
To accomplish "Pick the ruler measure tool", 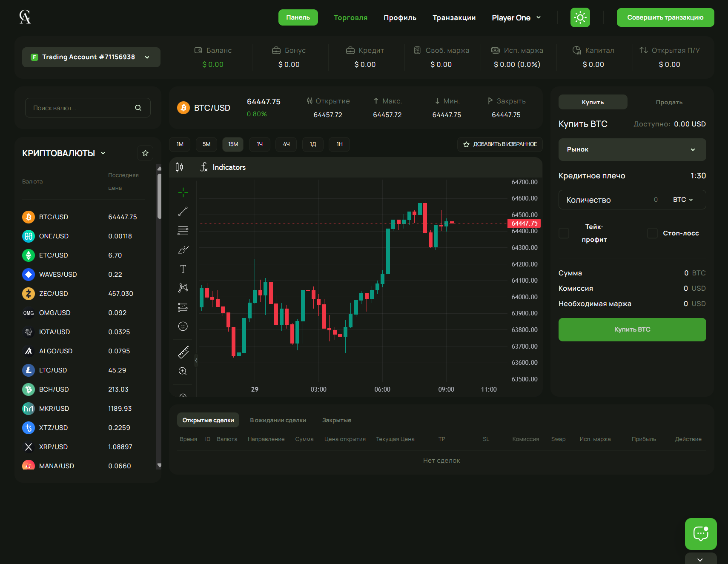I will click(x=183, y=352).
